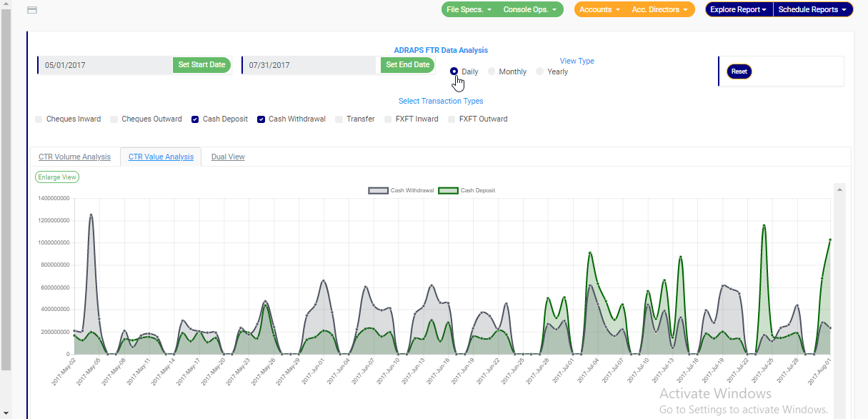Viewport: 868px width, 419px height.
Task: Open the Accounts dropdown
Action: 599,10
